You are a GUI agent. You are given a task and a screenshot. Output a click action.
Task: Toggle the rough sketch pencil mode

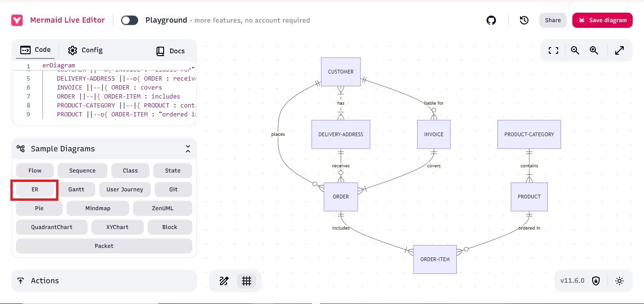point(224,281)
